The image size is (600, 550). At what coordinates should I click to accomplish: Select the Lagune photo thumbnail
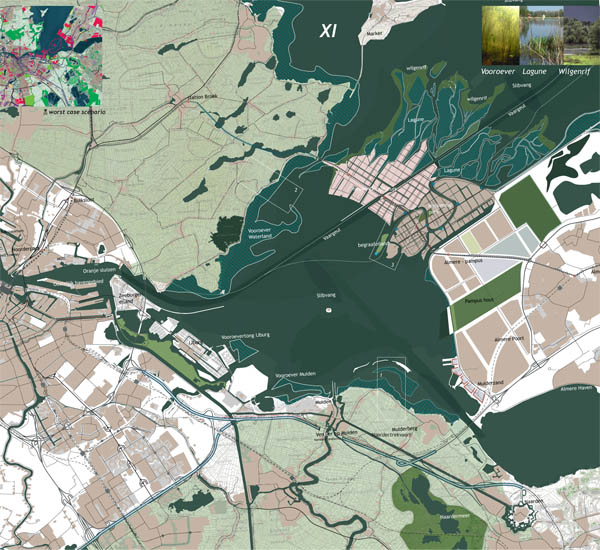tap(541, 35)
